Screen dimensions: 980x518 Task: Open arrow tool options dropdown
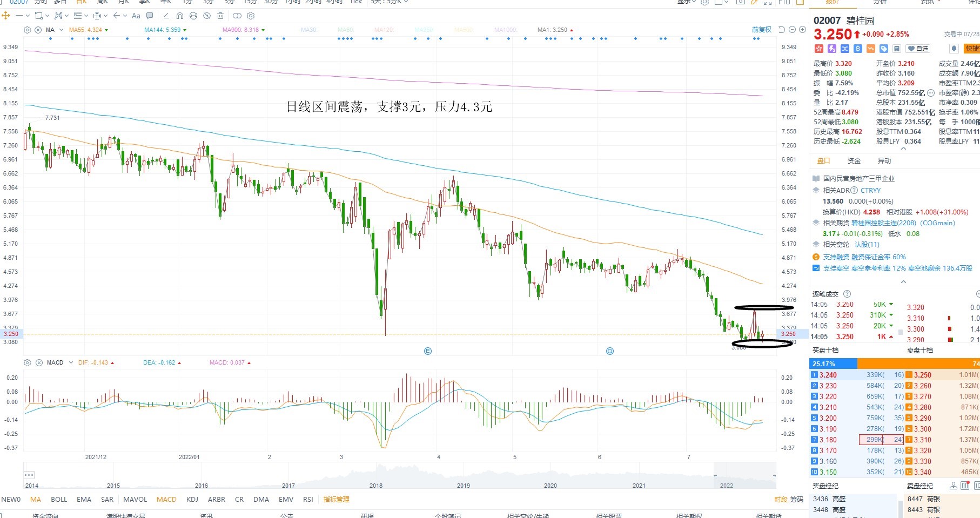[x=125, y=16]
